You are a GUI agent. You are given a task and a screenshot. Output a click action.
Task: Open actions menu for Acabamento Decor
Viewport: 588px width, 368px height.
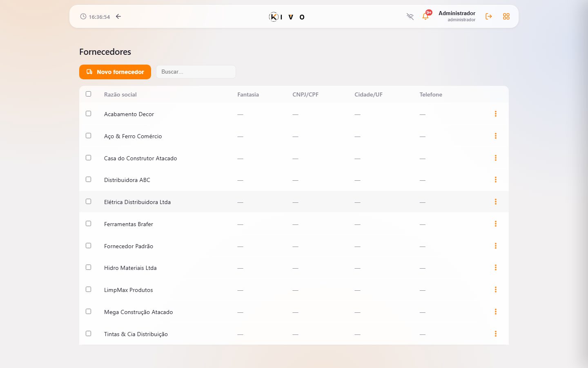click(x=496, y=114)
